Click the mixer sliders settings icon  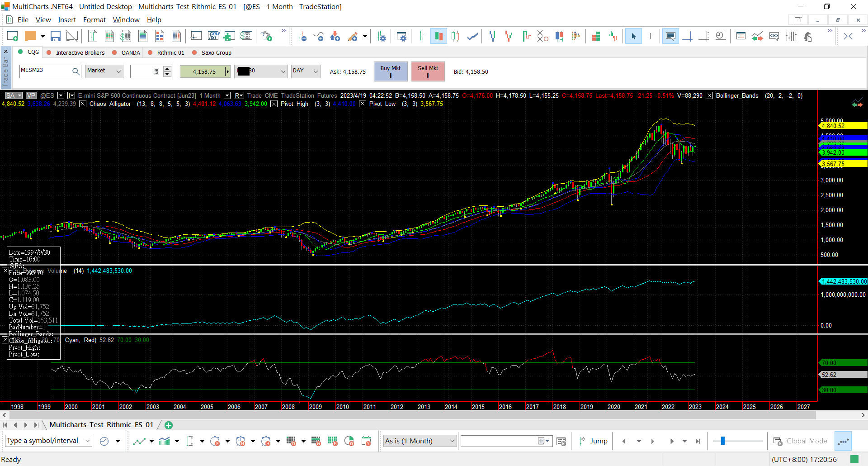point(791,36)
